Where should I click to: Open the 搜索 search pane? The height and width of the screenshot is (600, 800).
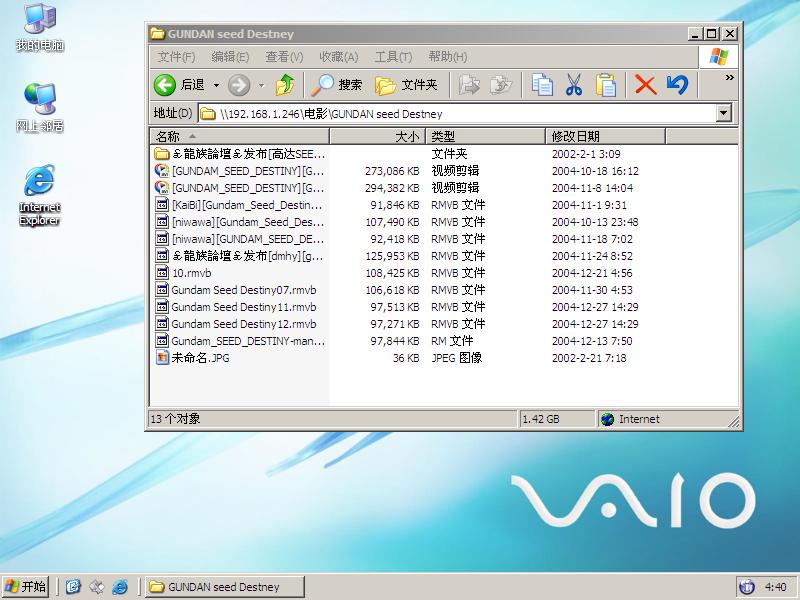(337, 85)
